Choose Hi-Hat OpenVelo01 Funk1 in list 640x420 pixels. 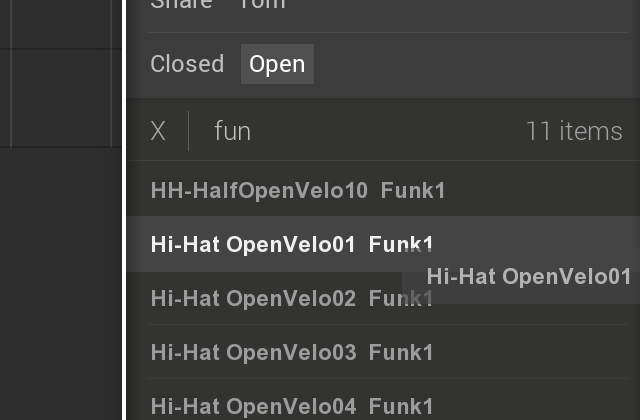(x=383, y=244)
